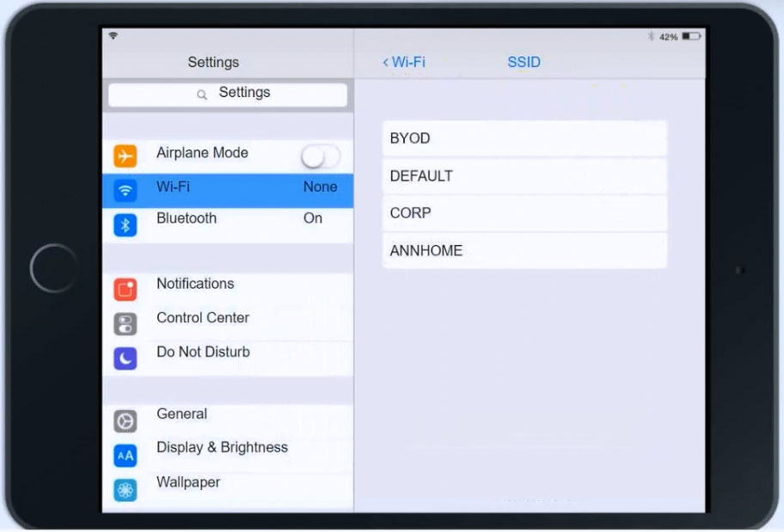Click the Settings search field

(x=228, y=94)
